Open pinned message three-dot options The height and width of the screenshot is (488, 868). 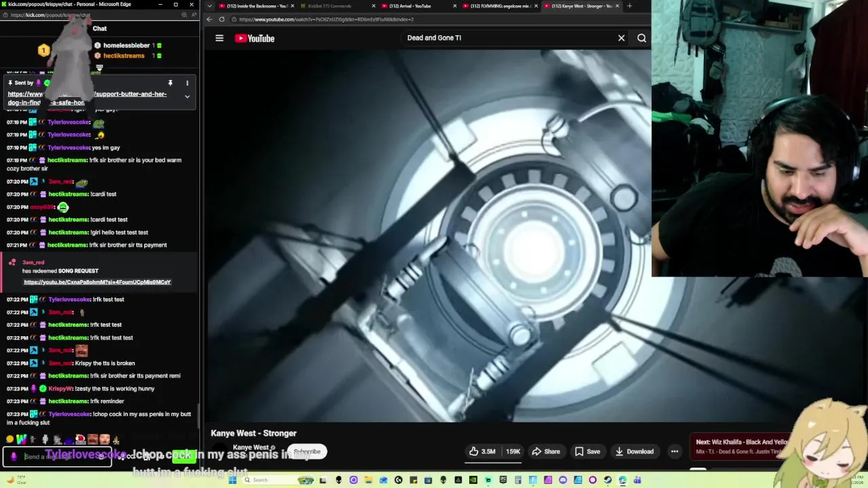187,83
